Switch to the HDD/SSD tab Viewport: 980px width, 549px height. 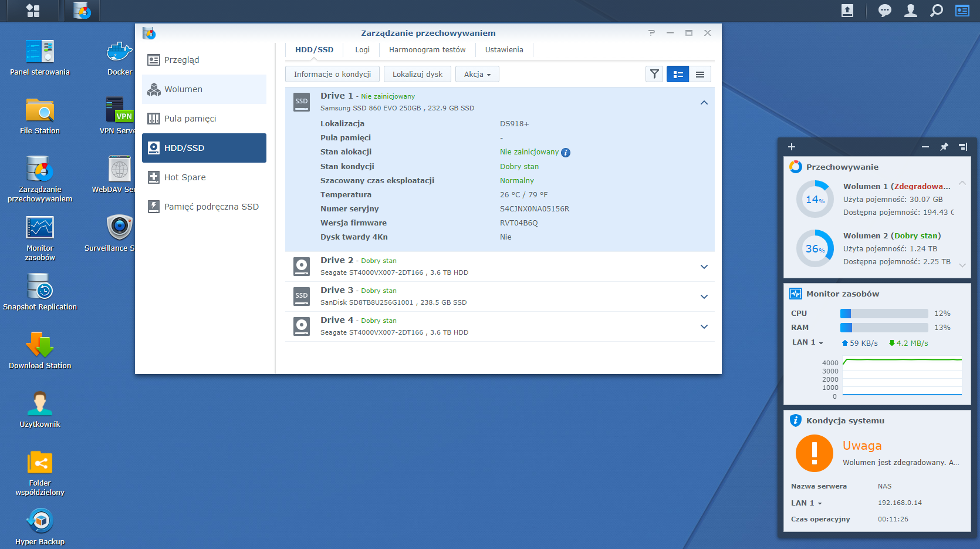[315, 50]
